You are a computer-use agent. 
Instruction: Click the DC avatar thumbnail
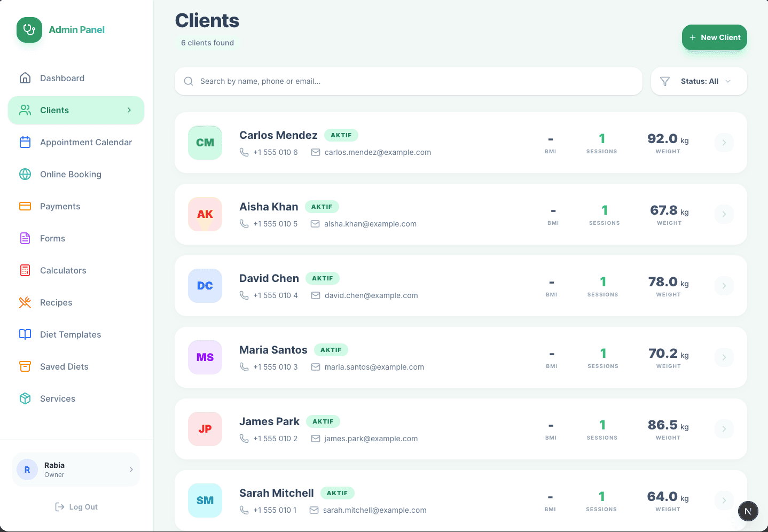205,286
